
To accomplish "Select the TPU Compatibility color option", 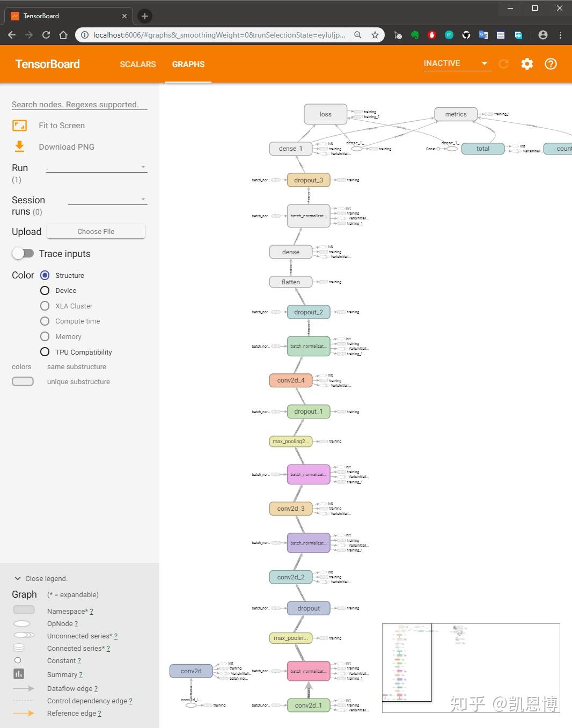I will 45,352.
